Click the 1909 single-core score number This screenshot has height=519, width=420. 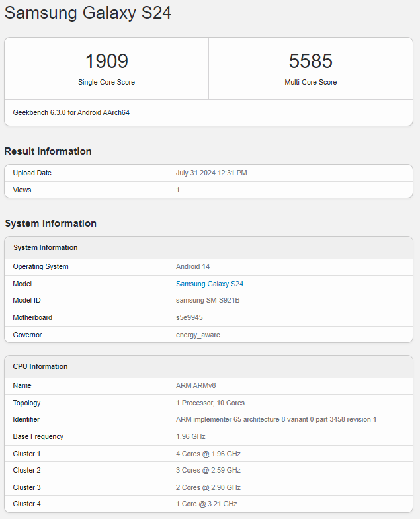click(106, 61)
